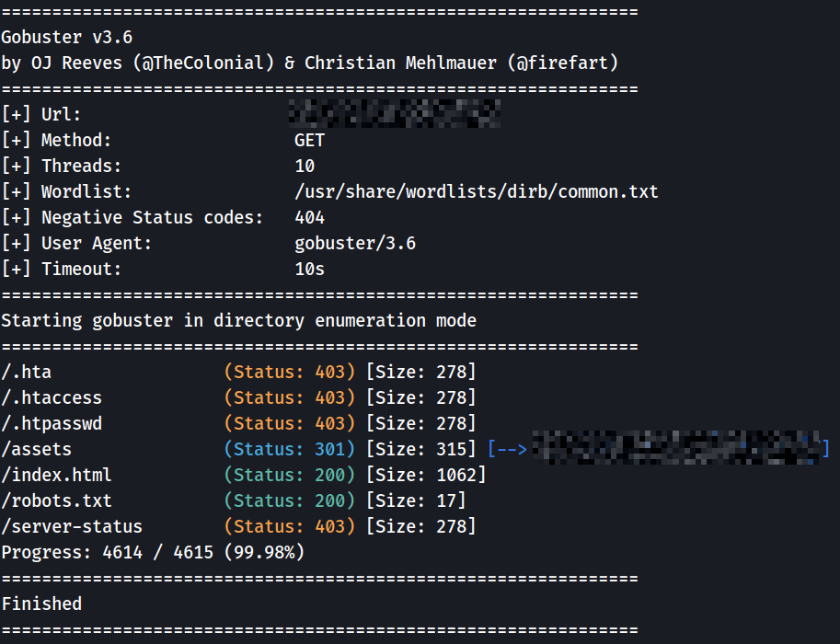This screenshot has height=644, width=840.
Task: Click the blurred redirect target after the arrow
Action: (679, 449)
